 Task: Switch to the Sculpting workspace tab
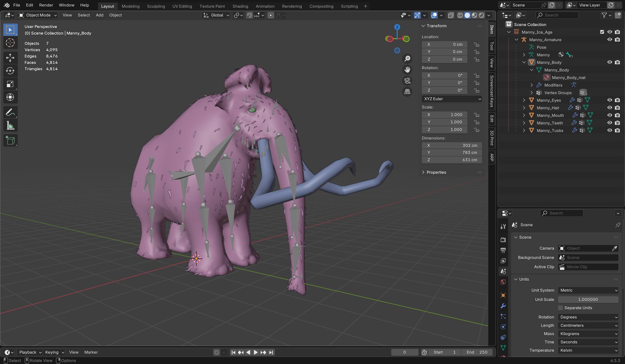156,6
